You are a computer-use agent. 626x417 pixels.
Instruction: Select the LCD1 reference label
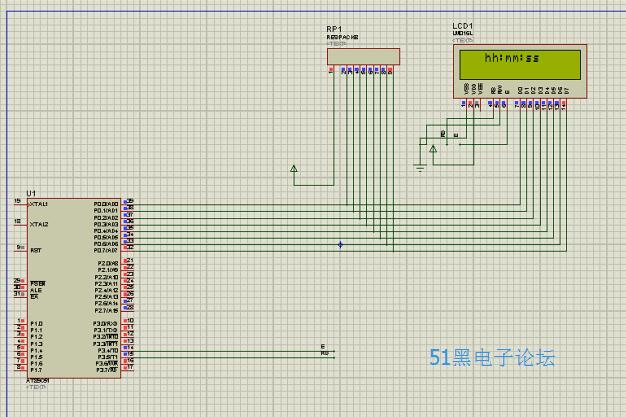click(x=462, y=26)
